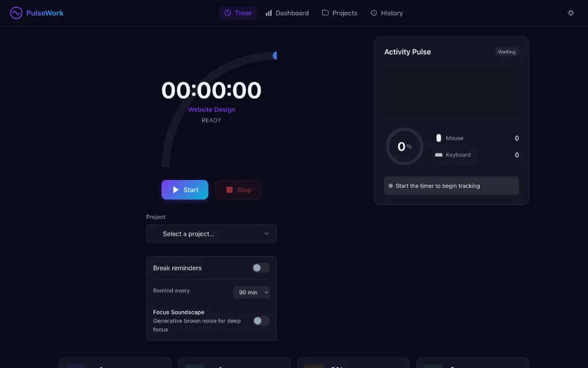Open the Dashboard tab
Viewport: 588px width, 368px height.
pyautogui.click(x=287, y=13)
